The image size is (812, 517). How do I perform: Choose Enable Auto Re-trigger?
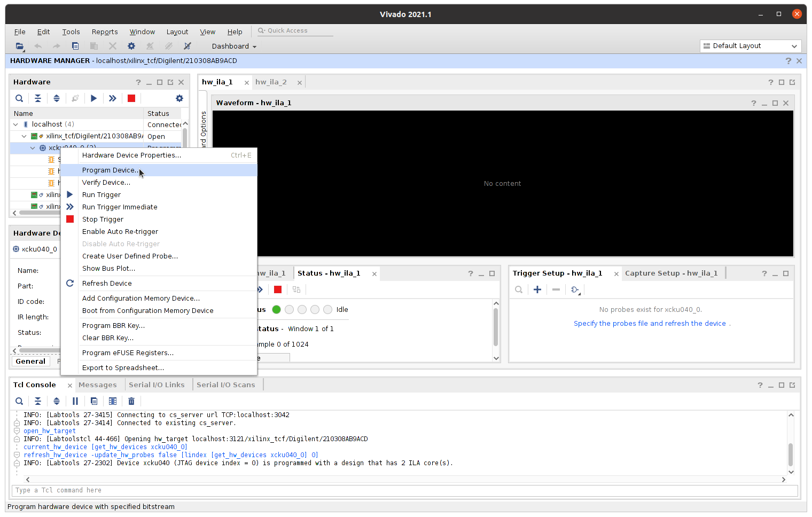(x=159, y=232)
